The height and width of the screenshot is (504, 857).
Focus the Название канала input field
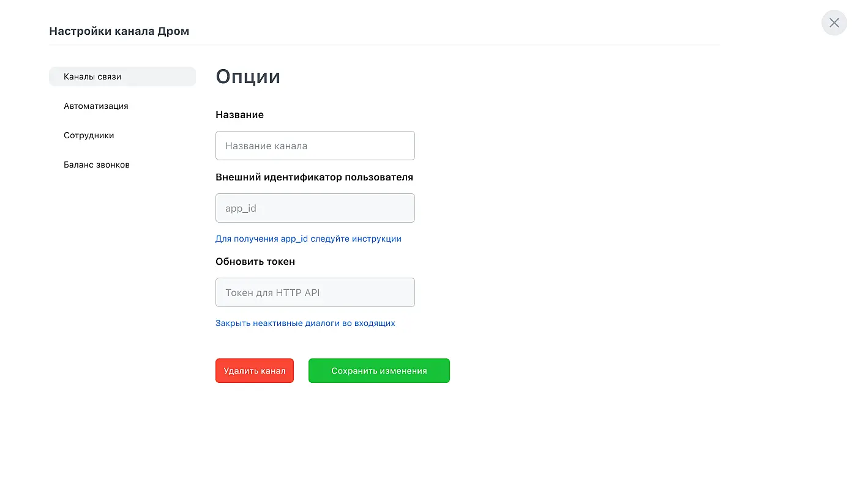315,146
